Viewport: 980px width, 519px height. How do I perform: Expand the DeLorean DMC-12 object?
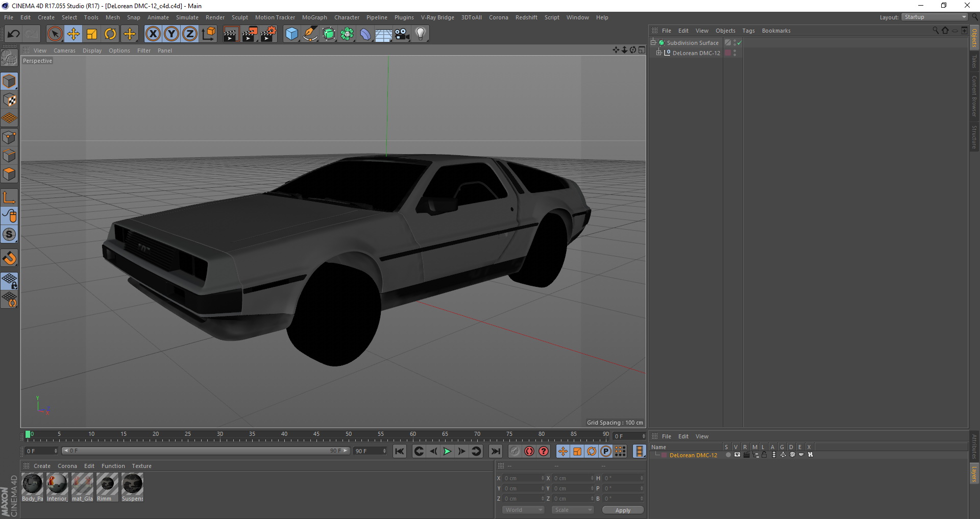pos(658,53)
